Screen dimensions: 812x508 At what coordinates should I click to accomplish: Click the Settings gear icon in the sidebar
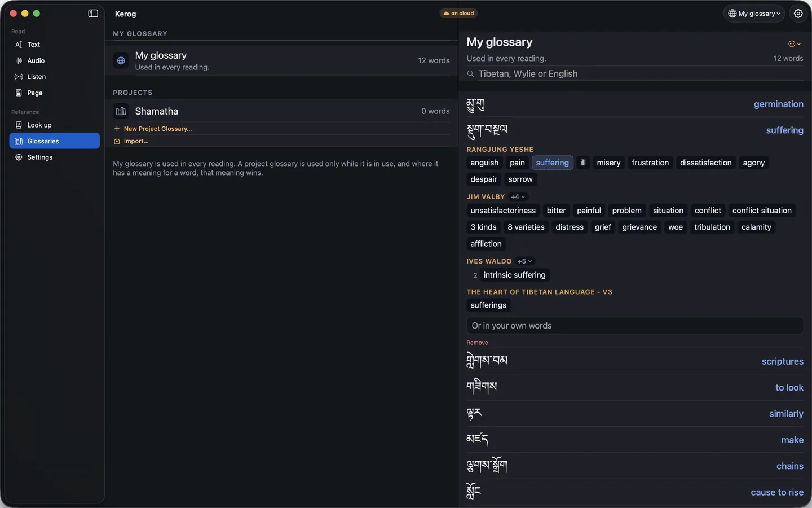coord(19,157)
